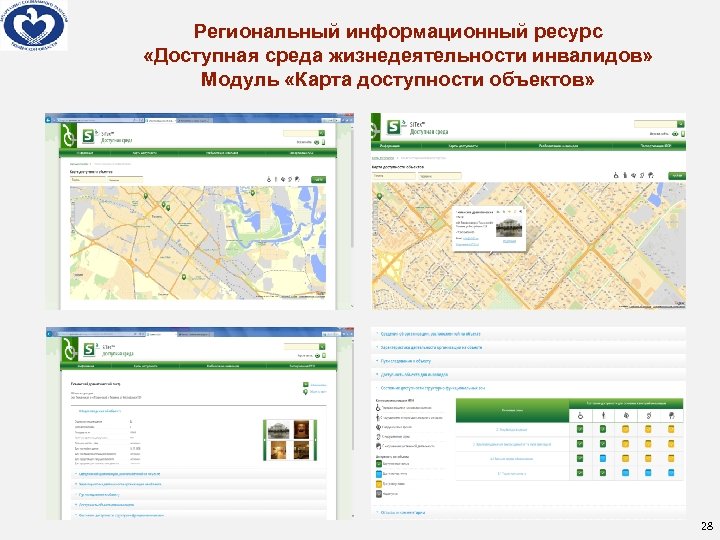Screen dimensions: 720x540
Task: Select mental-impairment head icon above top-right map
Action: point(651,175)
